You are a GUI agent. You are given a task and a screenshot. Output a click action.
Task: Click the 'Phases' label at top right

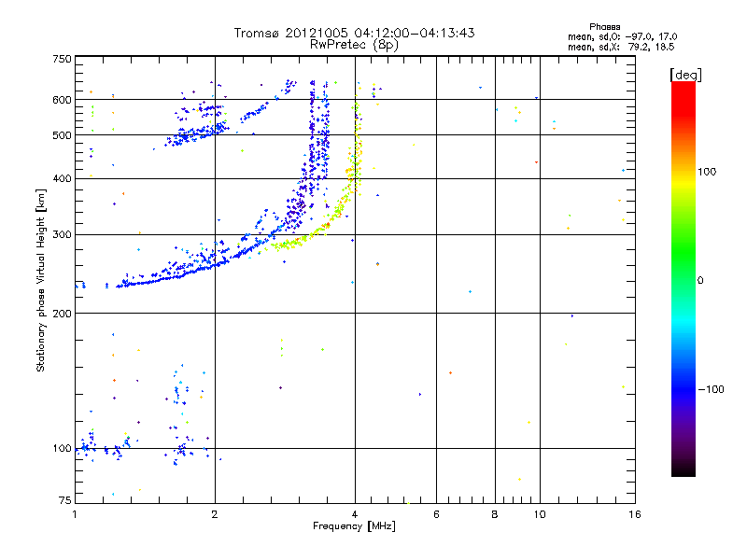(604, 27)
